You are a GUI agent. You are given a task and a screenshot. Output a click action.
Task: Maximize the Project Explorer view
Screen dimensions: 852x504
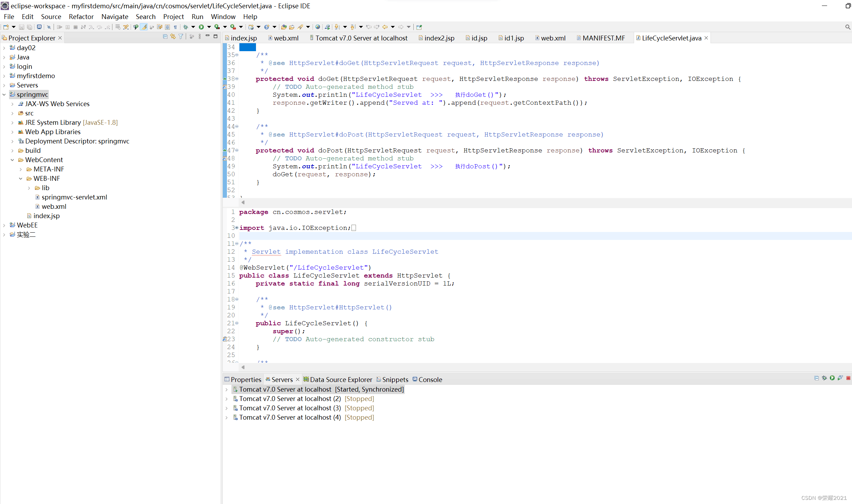point(216,36)
